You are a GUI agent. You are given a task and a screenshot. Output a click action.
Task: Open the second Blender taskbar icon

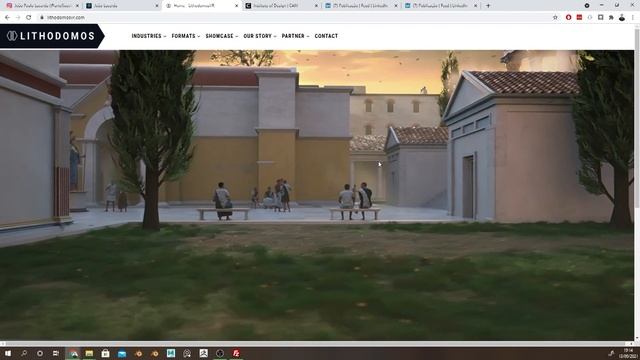[x=155, y=353]
